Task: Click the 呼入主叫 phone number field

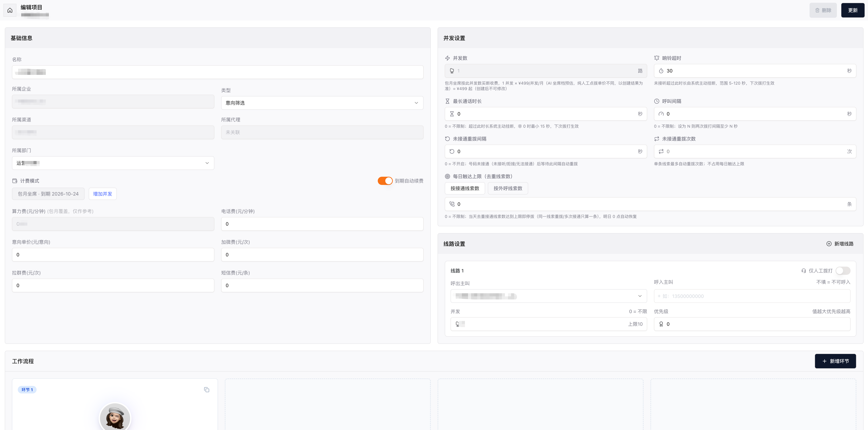Action: click(x=752, y=296)
